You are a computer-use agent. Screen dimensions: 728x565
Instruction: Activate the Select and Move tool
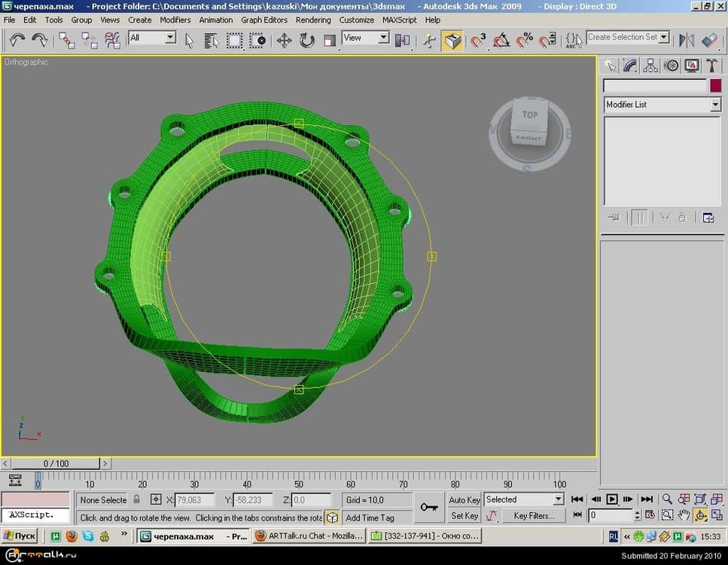pyautogui.click(x=284, y=41)
